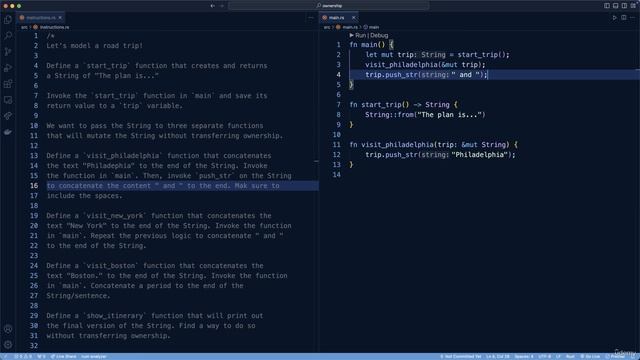Open more actions for main.rs editor group
This screenshot has height=360, width=640.
(633, 18)
